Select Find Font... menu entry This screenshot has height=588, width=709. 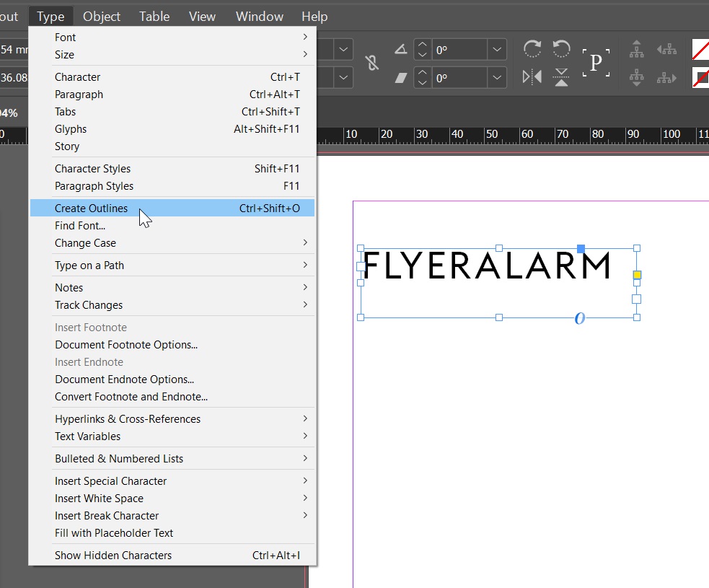tap(80, 226)
